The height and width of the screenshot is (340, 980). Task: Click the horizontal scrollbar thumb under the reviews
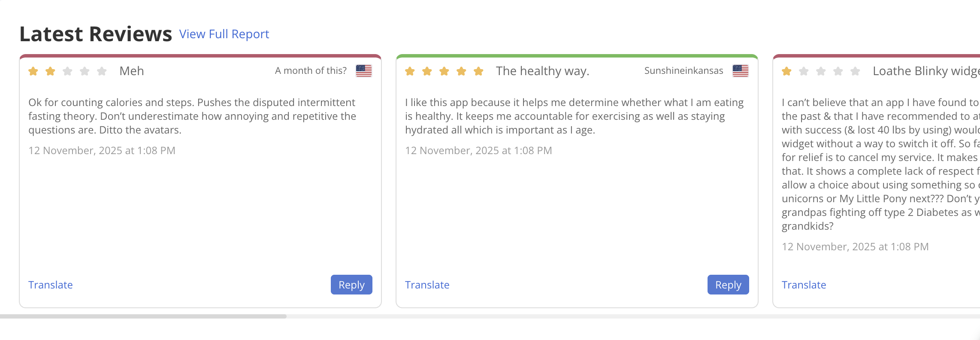[143, 316]
